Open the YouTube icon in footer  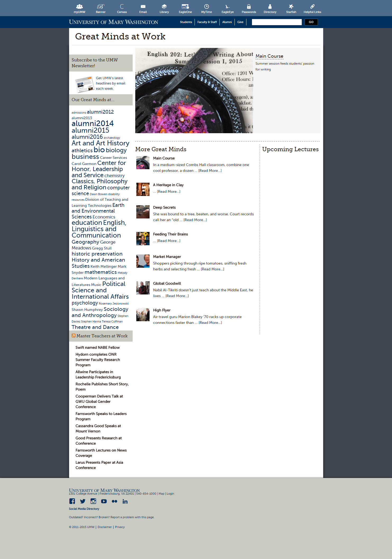(x=104, y=501)
